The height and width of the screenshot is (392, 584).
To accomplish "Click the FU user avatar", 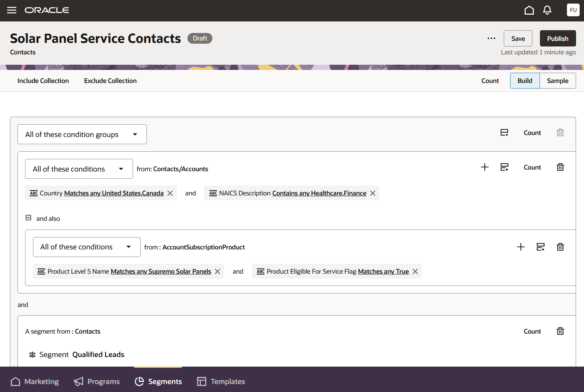I will click(573, 10).
